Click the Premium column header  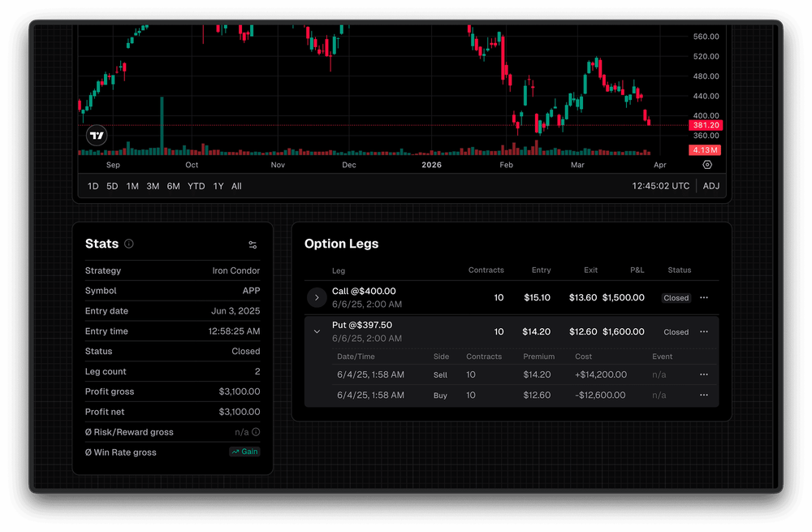(x=538, y=357)
